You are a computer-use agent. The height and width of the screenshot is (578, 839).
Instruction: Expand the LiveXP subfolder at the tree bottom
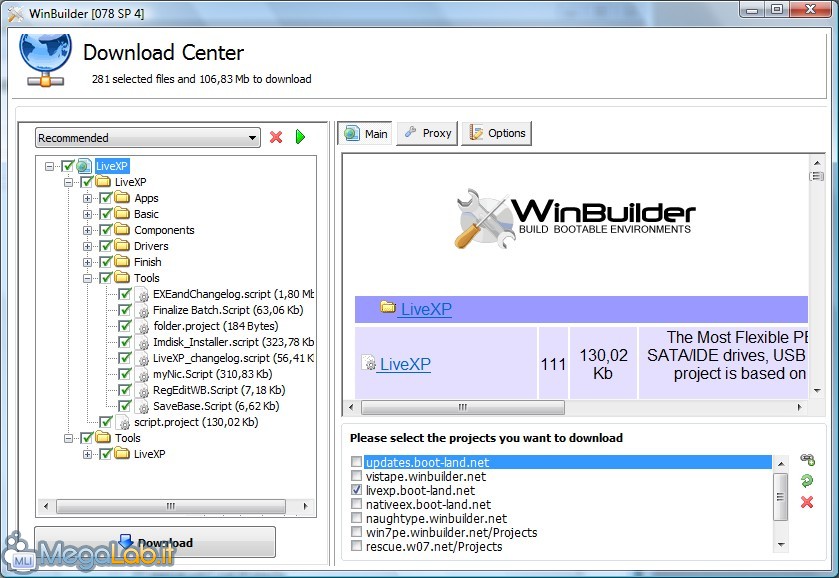tap(87, 454)
